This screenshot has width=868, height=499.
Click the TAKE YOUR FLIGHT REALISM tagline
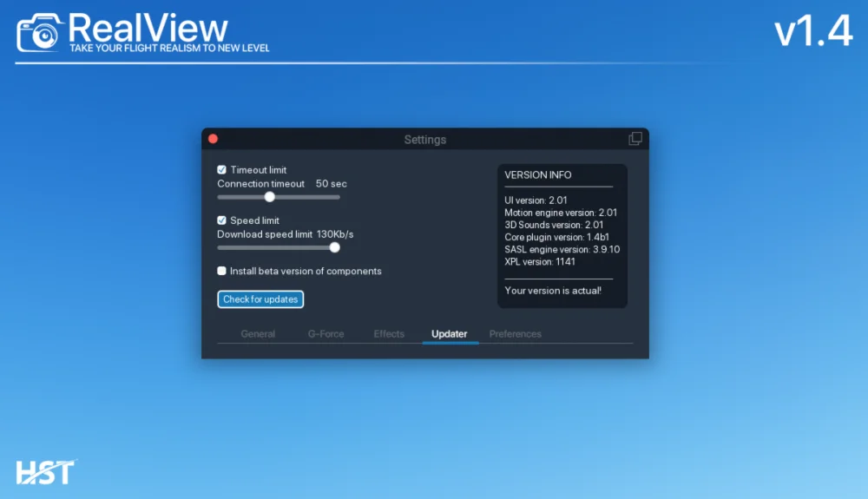pos(169,48)
